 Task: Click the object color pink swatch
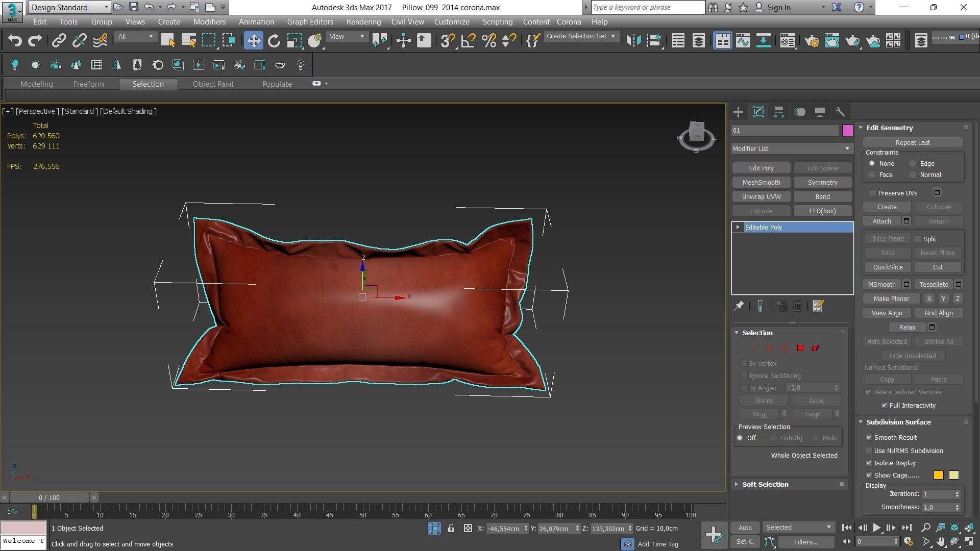[x=847, y=131]
